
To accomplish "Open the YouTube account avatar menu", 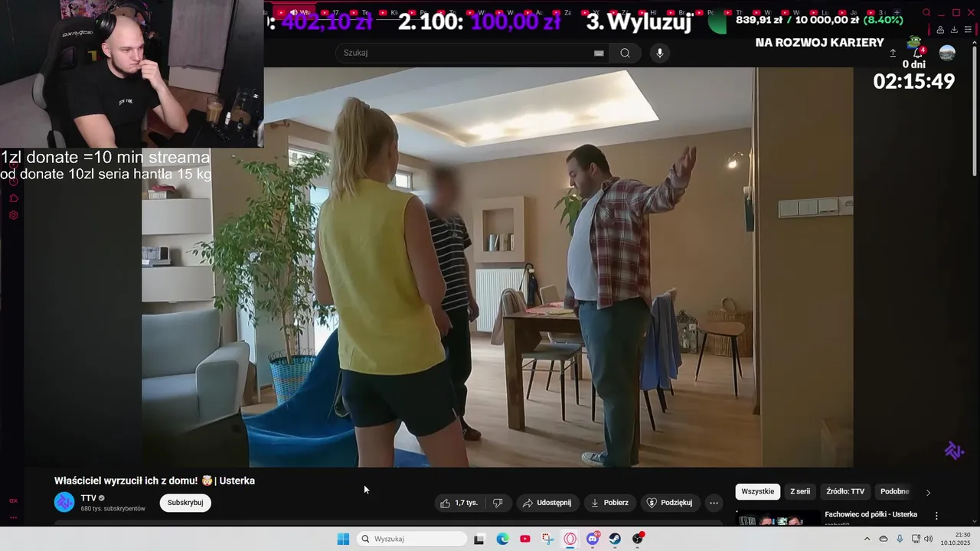I will pos(947,53).
